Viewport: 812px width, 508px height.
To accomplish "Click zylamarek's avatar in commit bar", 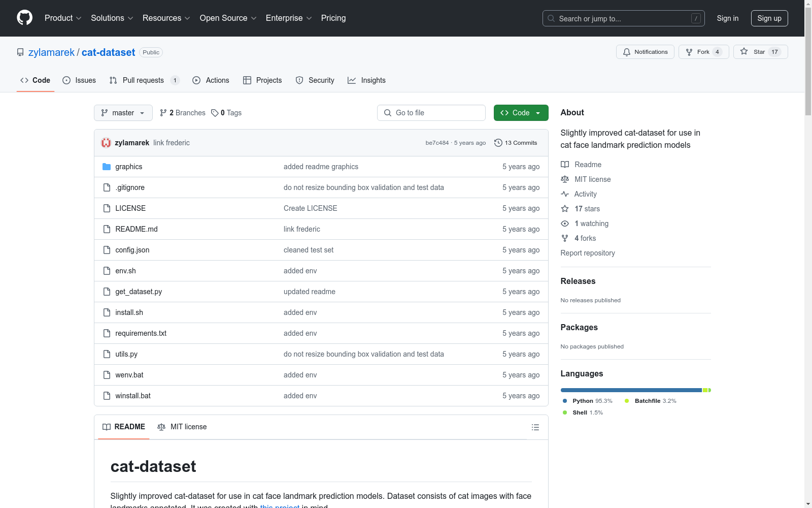I will (x=106, y=143).
